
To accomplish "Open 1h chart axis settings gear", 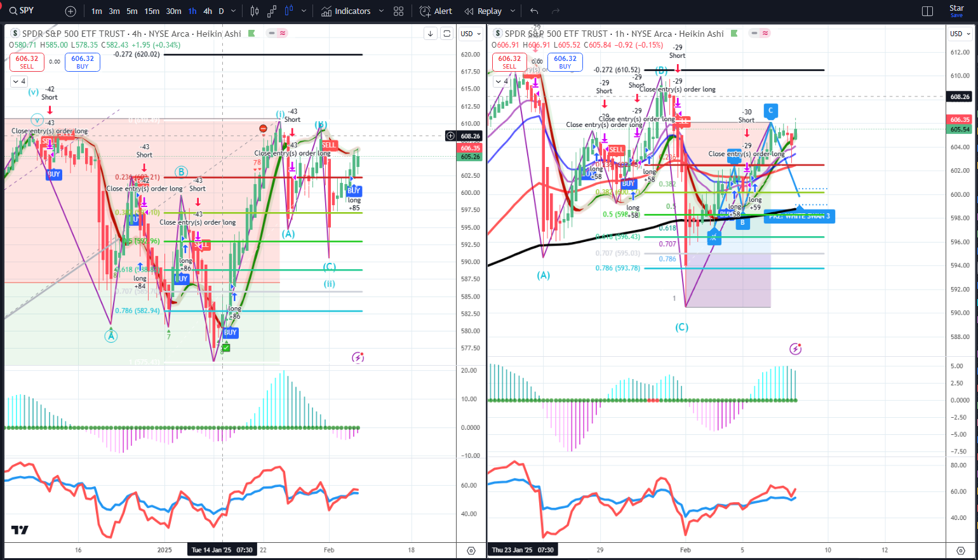I will click(x=961, y=550).
